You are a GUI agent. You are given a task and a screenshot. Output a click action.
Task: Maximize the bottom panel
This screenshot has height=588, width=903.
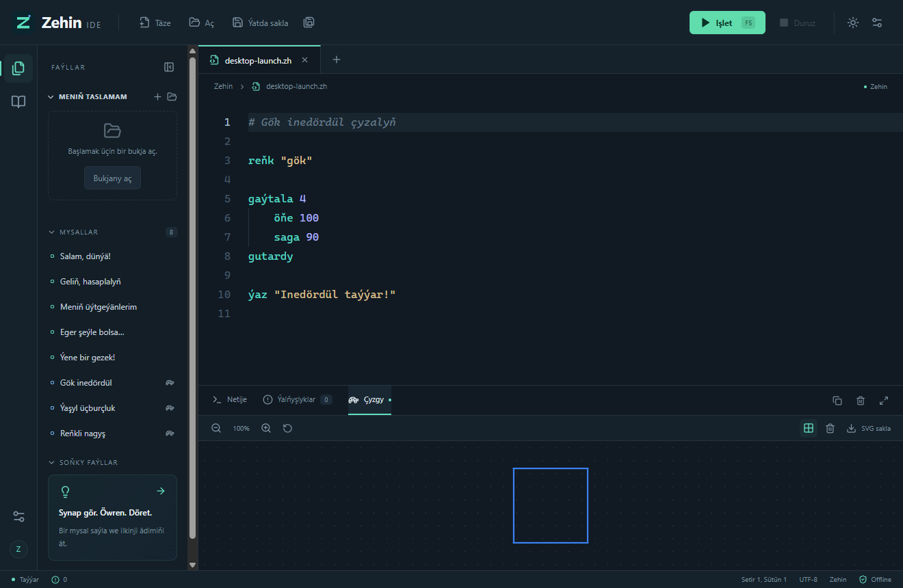pos(884,400)
